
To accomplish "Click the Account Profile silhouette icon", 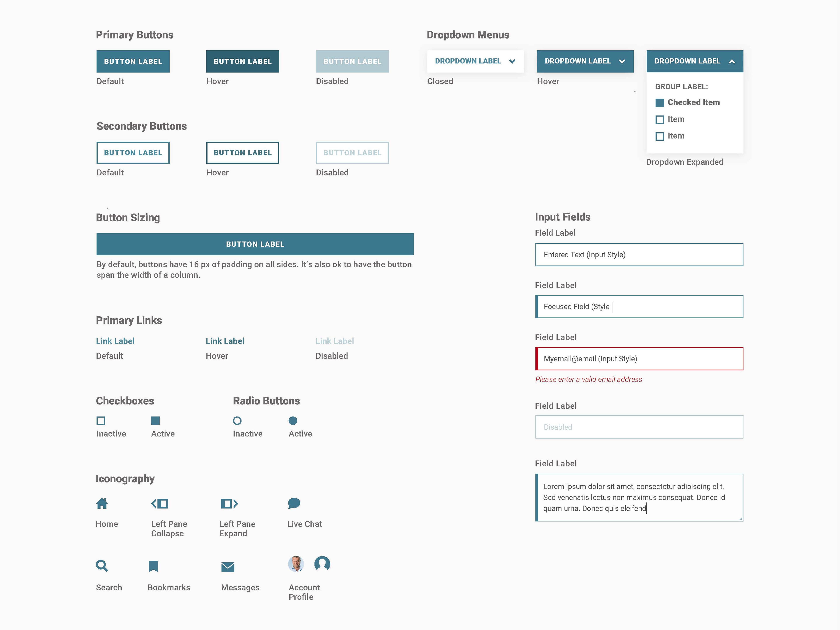I will (x=322, y=564).
